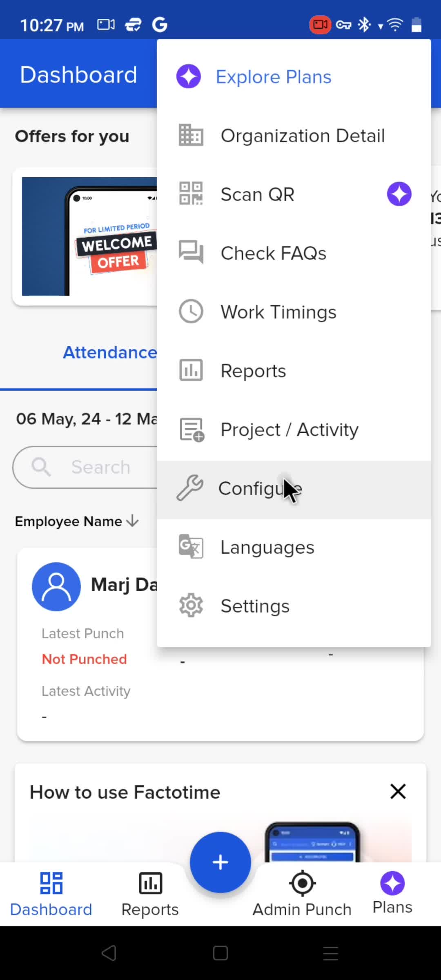
Task: Click the Wi-Fi status bar icon
Action: [x=394, y=25]
